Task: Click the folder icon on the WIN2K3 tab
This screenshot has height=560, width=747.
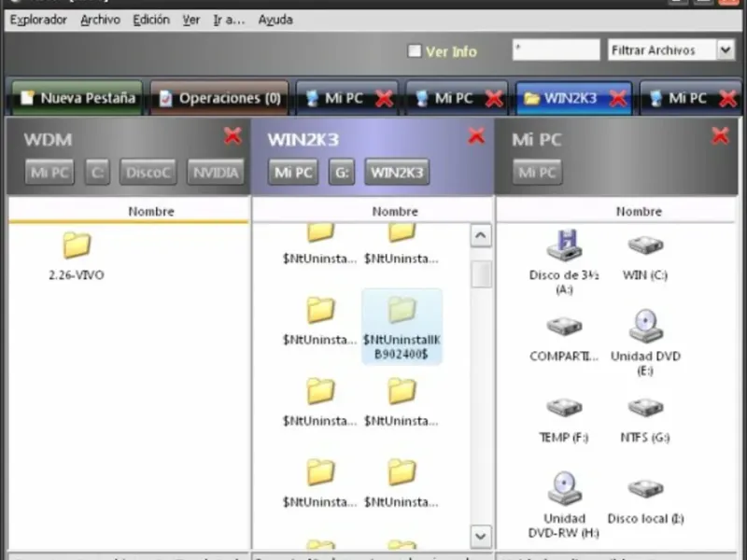Action: 531,99
